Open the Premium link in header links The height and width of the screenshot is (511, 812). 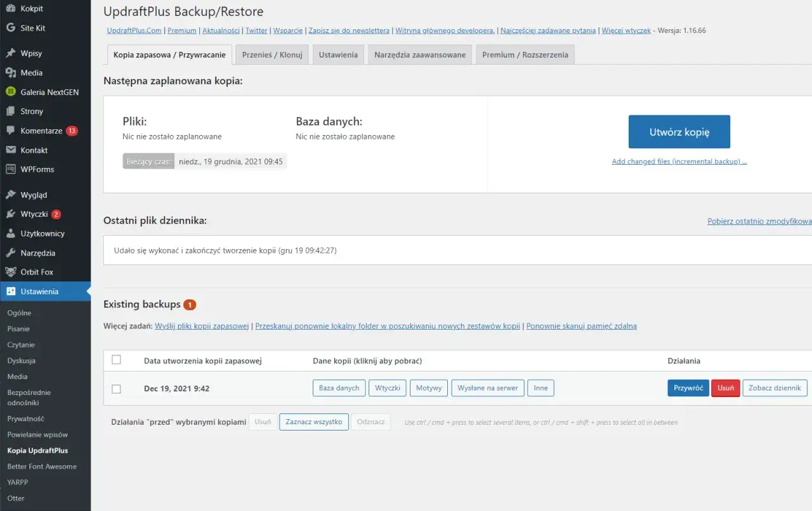(182, 30)
